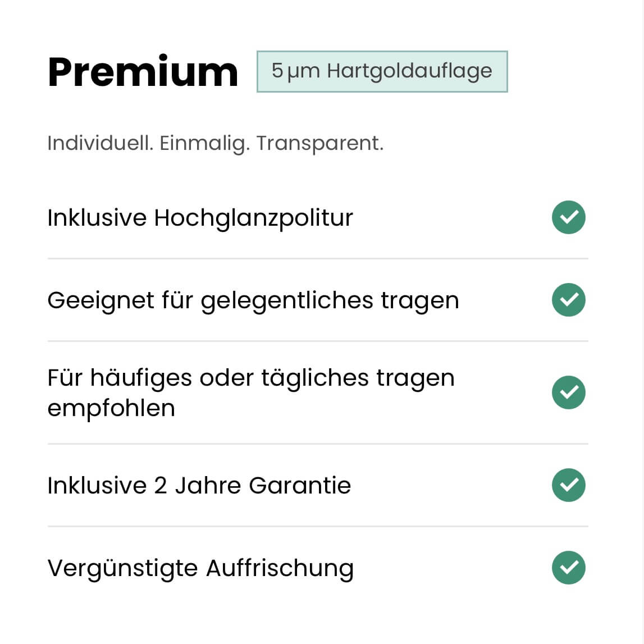This screenshot has height=644, width=644.
Task: Click the green check next to Geeignet für gelegentliches tragen
Action: point(568,300)
